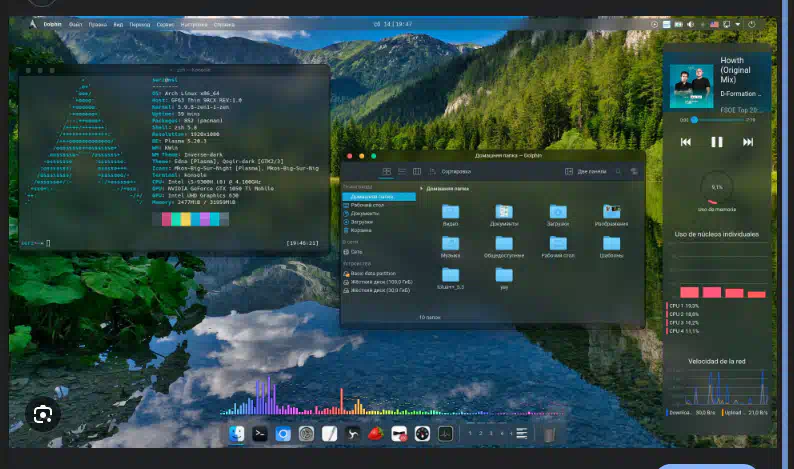Open the text editor pen dock icon
794x469 pixels.
330,434
